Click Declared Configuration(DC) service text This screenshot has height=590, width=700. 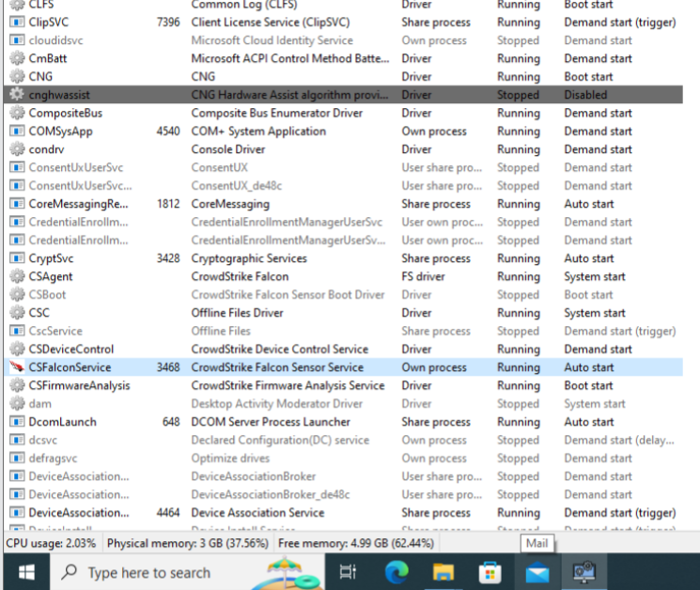(x=280, y=440)
